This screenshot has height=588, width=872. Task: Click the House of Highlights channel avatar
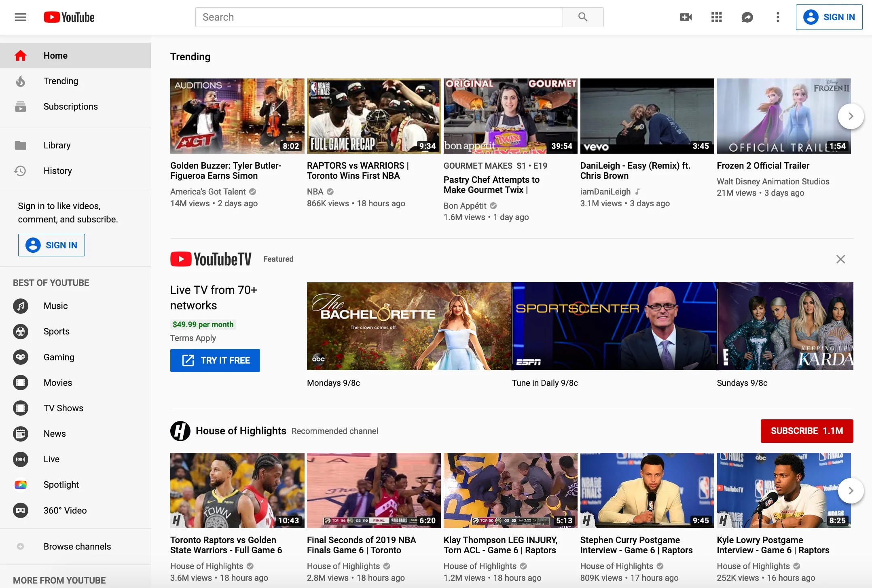(x=180, y=431)
